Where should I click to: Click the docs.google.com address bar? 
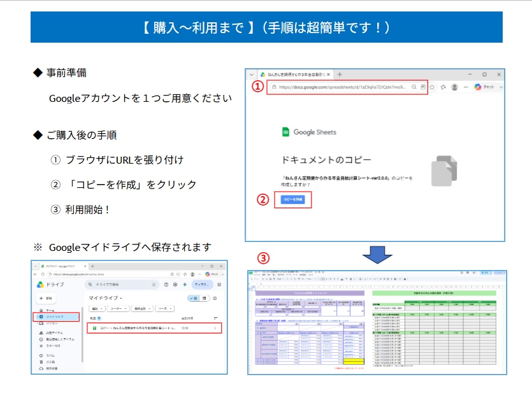coord(347,87)
